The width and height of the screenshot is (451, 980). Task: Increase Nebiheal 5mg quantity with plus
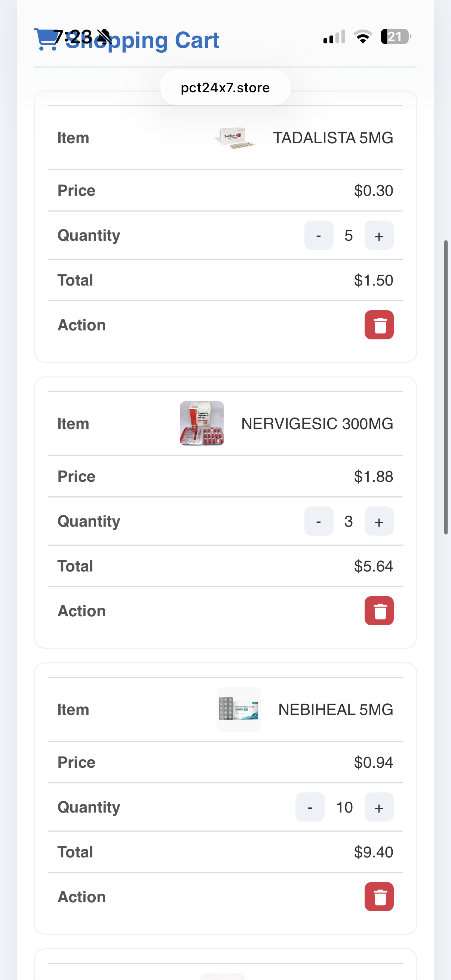coord(379,807)
